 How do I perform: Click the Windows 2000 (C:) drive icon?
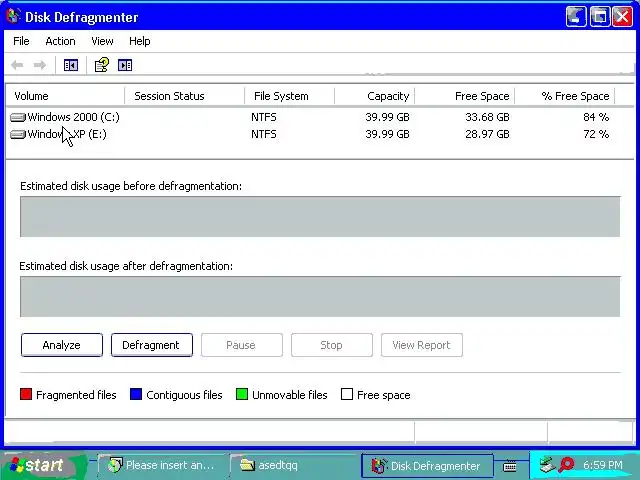coord(18,118)
